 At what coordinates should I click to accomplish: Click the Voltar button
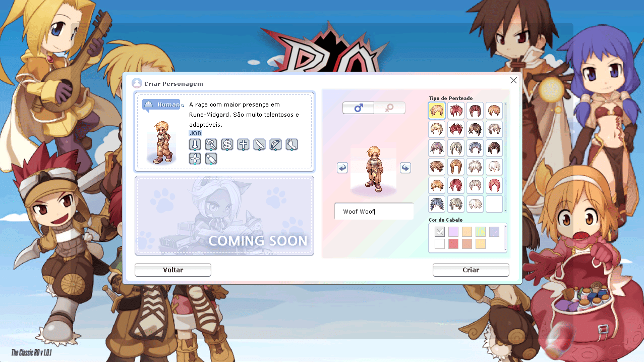pyautogui.click(x=173, y=270)
